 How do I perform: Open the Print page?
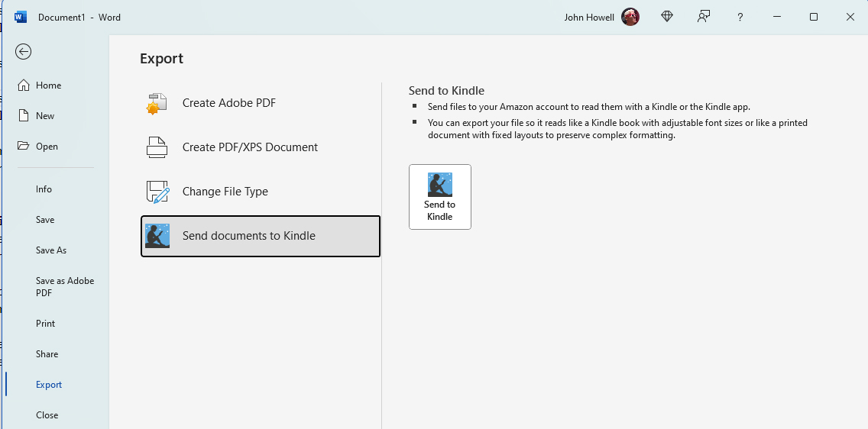coord(46,324)
